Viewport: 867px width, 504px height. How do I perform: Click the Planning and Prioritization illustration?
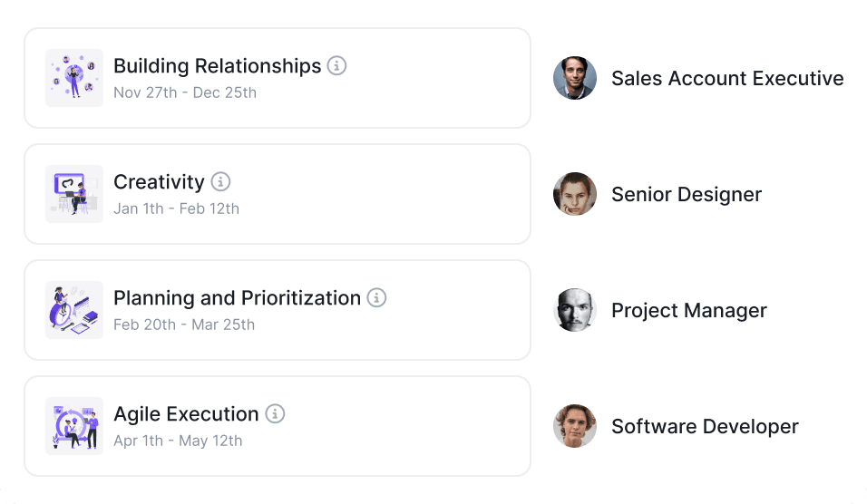click(x=74, y=310)
